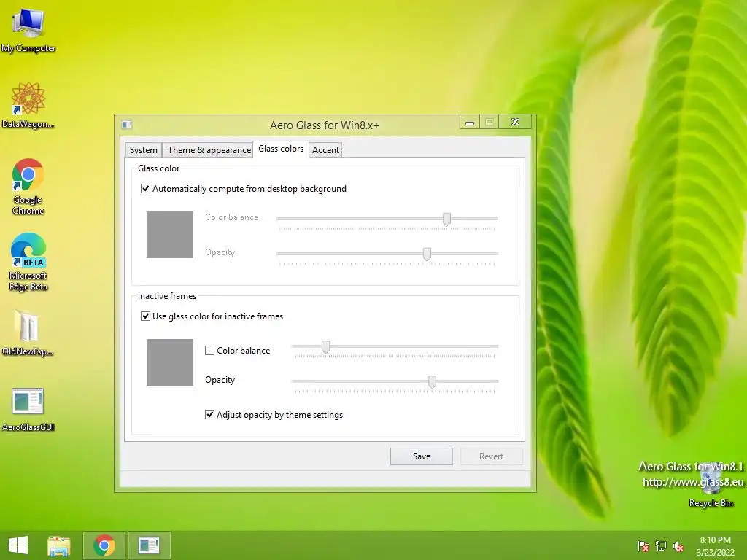Switch to the System tab

point(144,150)
